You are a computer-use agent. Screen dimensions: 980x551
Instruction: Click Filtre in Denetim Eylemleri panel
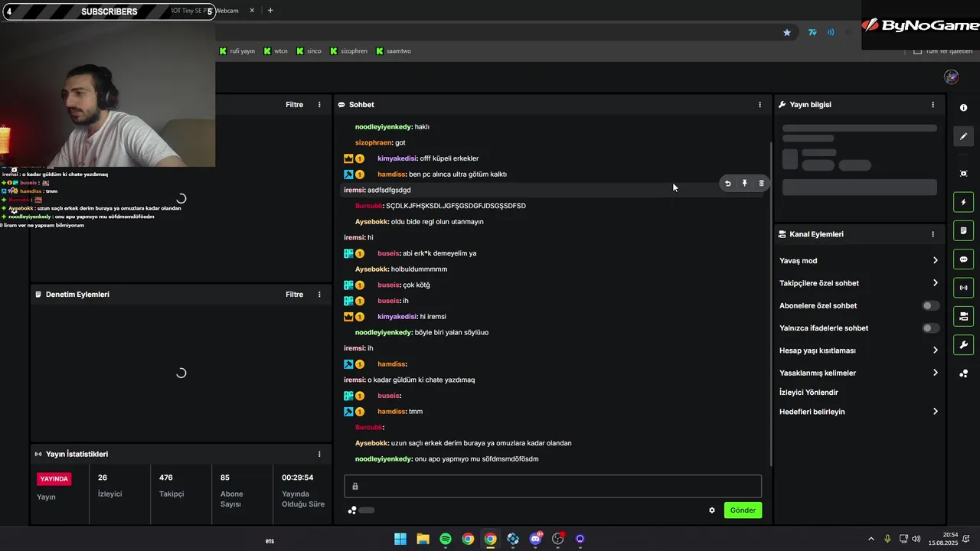295,295
